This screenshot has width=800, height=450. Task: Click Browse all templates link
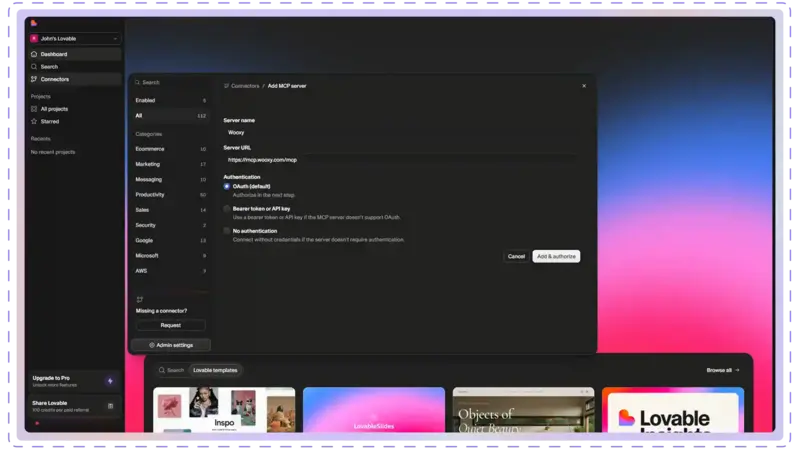coord(722,370)
